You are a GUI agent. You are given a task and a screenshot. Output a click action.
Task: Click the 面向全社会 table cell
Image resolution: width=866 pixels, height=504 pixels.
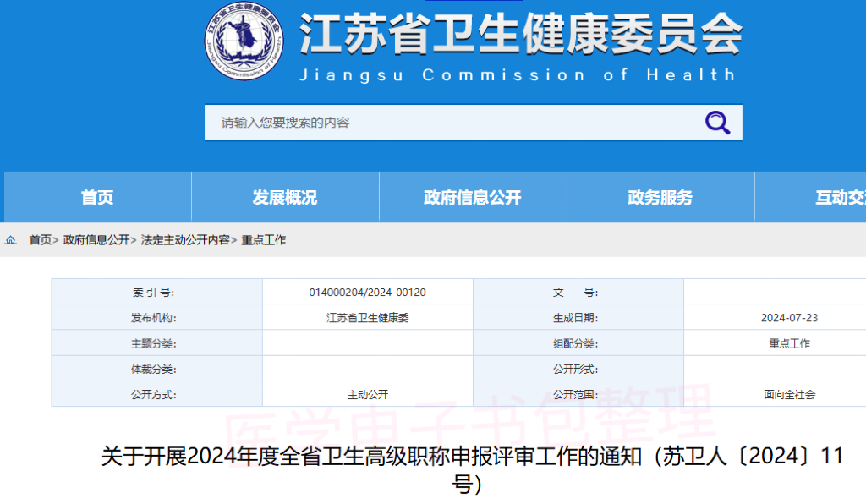point(775,394)
